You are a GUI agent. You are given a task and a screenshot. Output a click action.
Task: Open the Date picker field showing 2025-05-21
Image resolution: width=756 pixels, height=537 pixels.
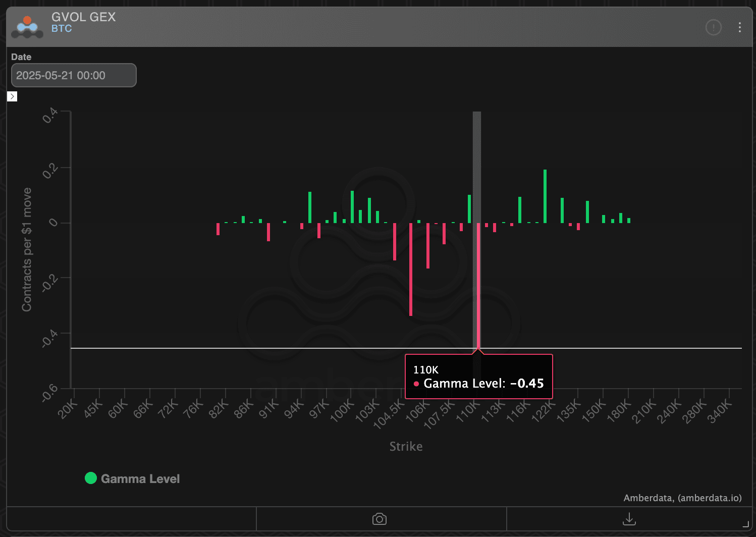click(x=74, y=75)
